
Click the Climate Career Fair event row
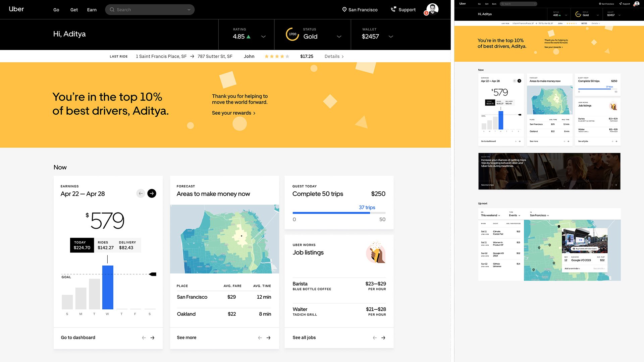click(x=501, y=233)
